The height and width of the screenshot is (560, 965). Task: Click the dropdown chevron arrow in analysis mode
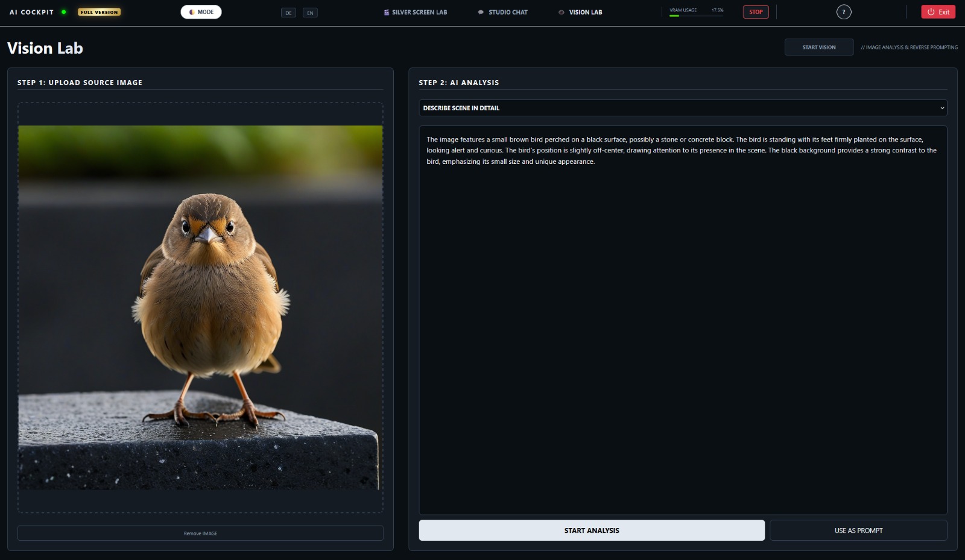941,109
